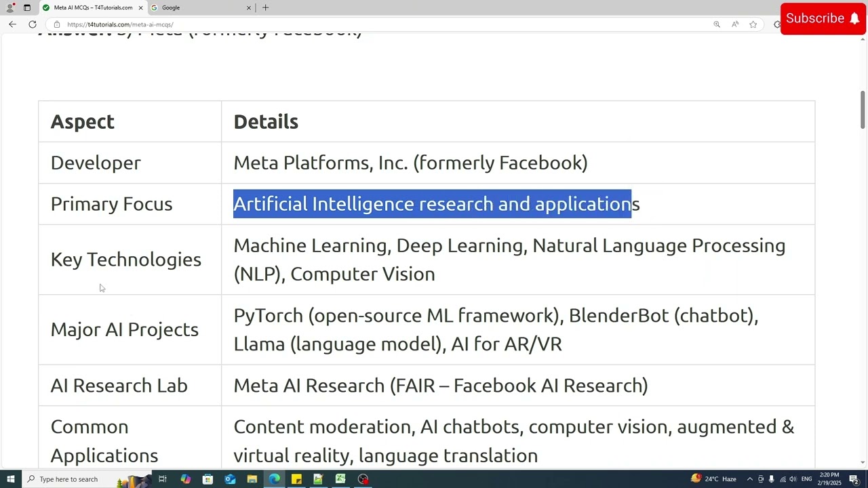
Task: Click the ENG language indicator
Action: tap(807, 479)
